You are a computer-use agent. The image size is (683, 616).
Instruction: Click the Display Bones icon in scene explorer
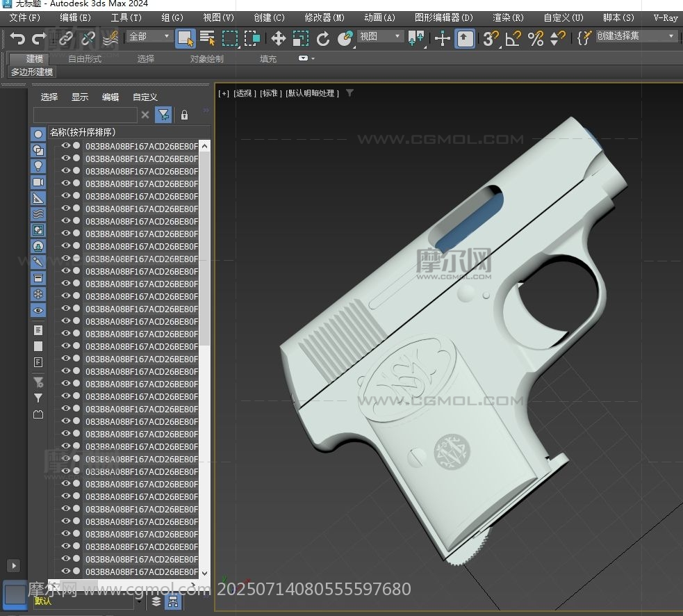(x=38, y=262)
